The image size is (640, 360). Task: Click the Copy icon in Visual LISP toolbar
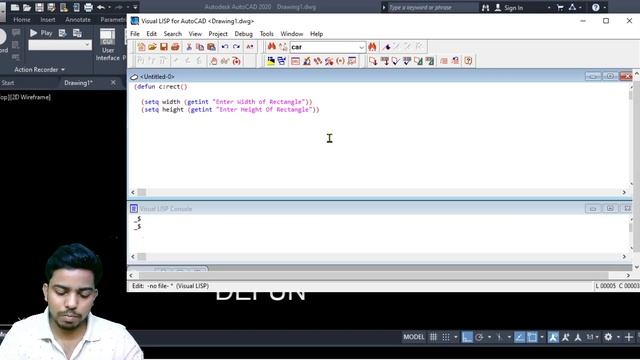click(200, 47)
